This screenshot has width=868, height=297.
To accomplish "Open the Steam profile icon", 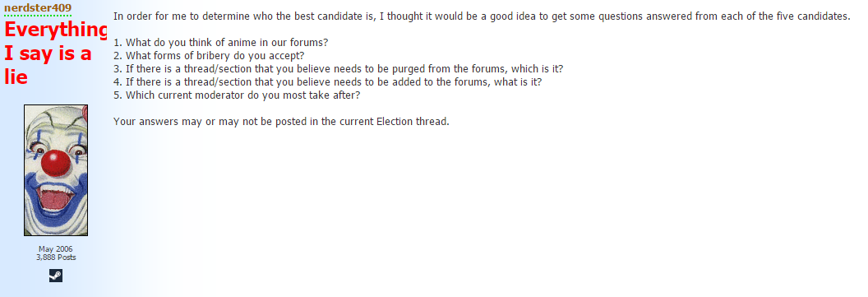I will click(x=55, y=276).
